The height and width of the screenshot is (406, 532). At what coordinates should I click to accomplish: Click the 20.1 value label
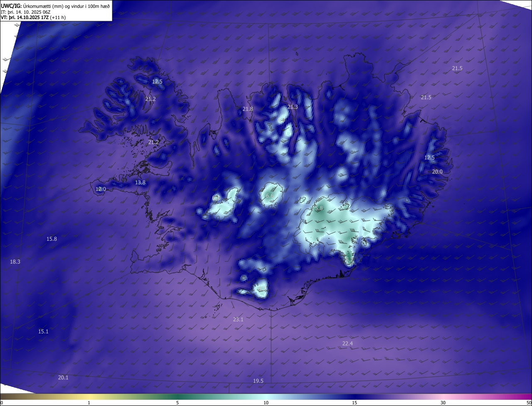63,377
